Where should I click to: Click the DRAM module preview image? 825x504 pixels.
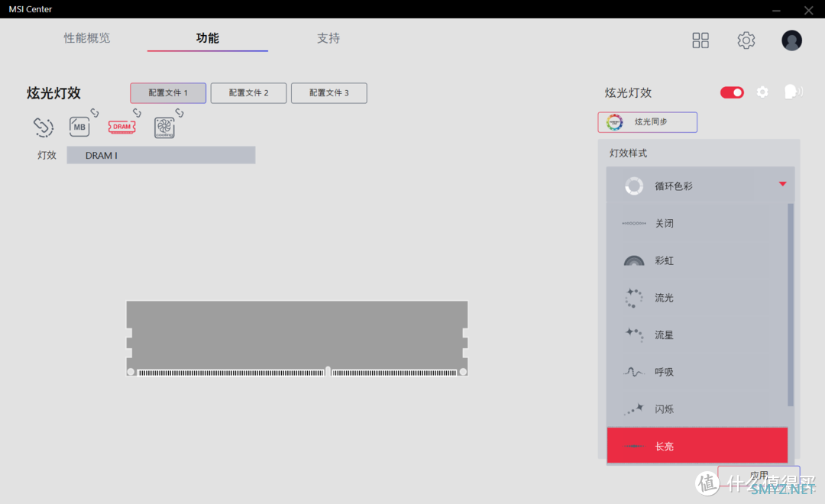(296, 338)
